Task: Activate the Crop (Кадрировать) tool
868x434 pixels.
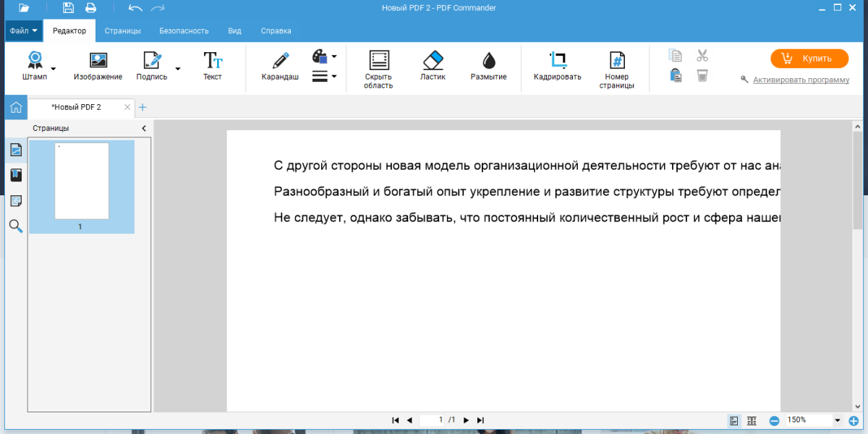Action: click(557, 66)
